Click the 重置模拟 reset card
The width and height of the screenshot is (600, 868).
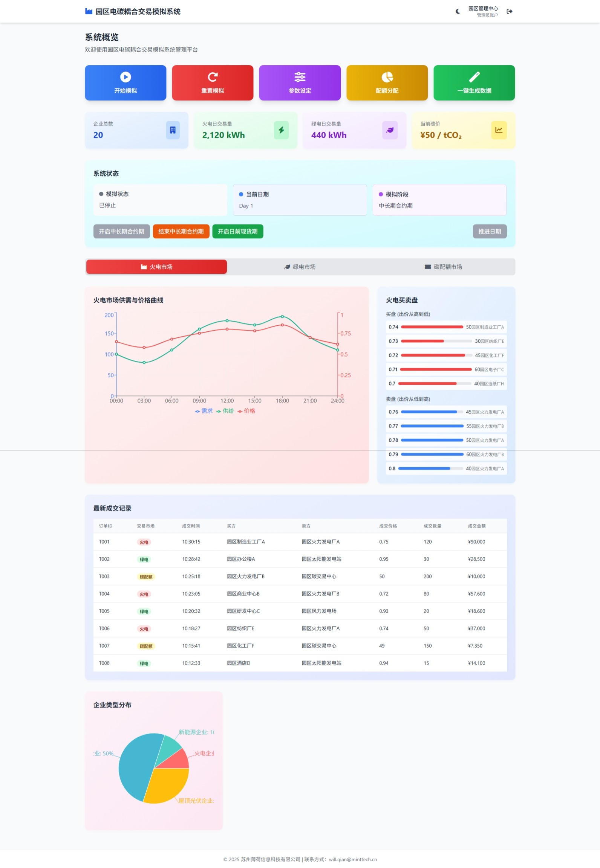[x=213, y=83]
